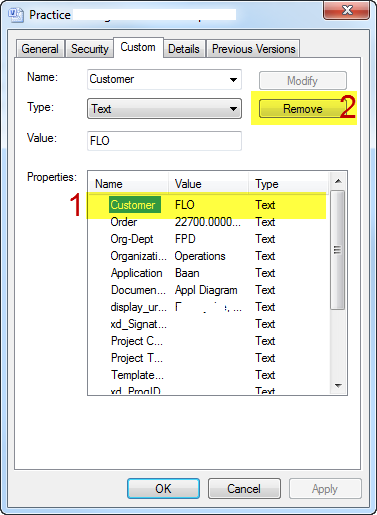The height and width of the screenshot is (515, 377).
Task: Select the Custom tab
Action: 138,47
